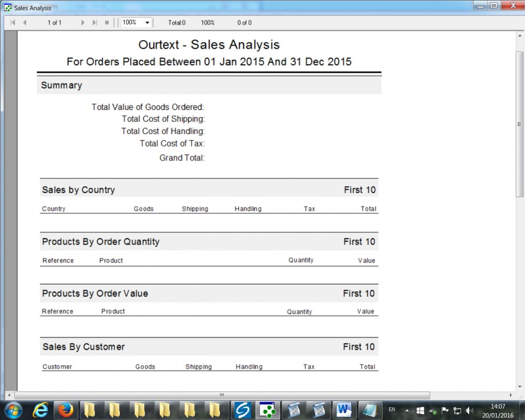
Task: Open the Windows Start menu
Action: coord(13,410)
